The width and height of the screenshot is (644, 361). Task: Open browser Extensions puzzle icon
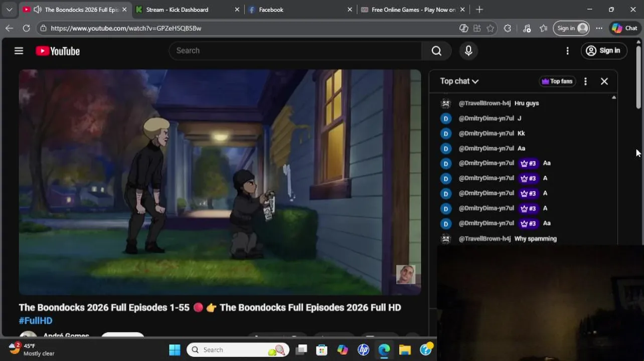pyautogui.click(x=508, y=28)
